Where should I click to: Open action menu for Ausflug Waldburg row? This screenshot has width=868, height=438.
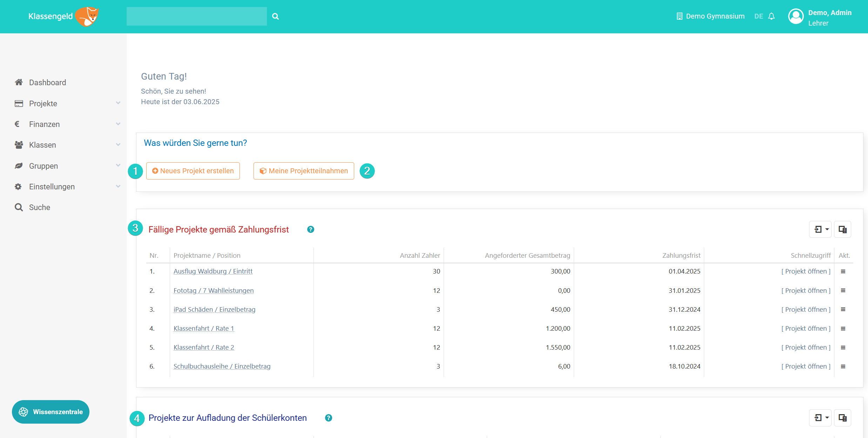(x=843, y=271)
